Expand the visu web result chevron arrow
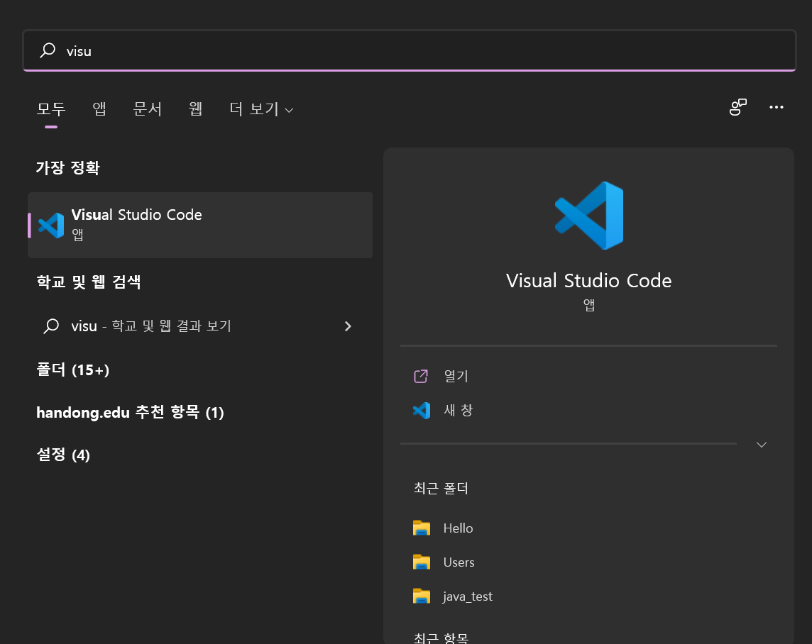Image resolution: width=812 pixels, height=644 pixels. pyautogui.click(x=348, y=326)
